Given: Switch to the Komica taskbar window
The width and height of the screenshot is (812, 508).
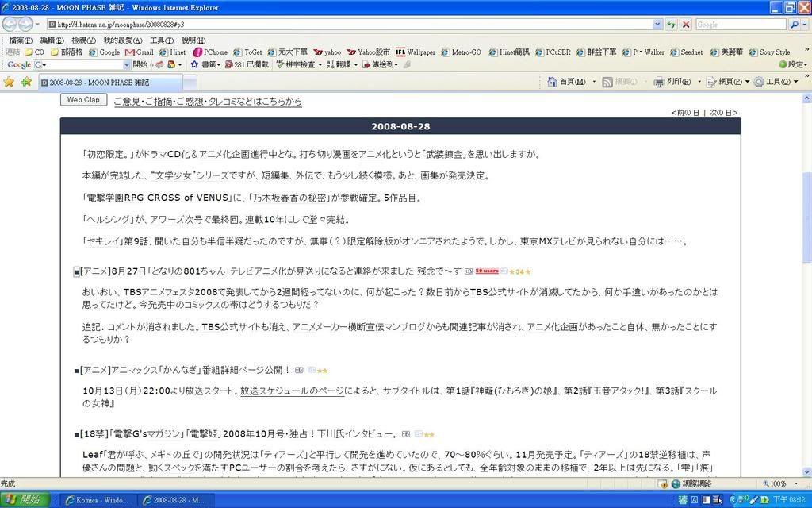Looking at the screenshot, I should point(98,500).
